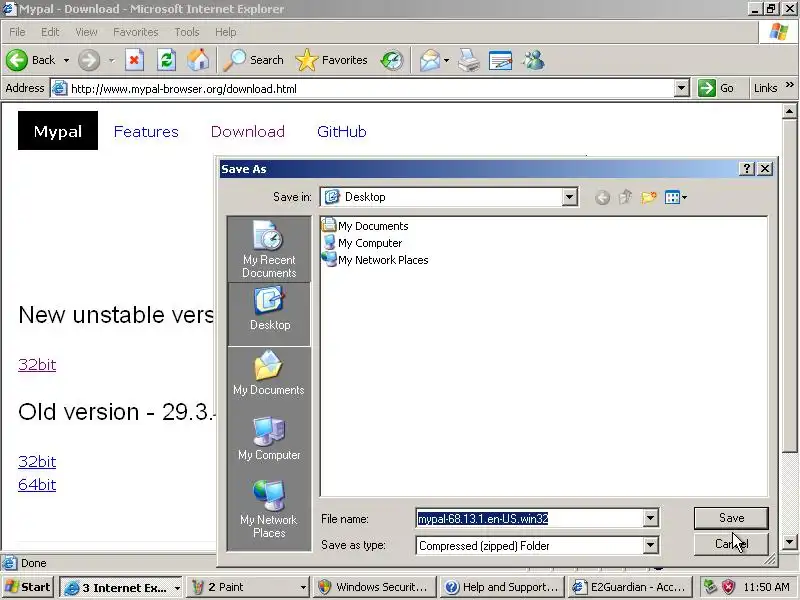This screenshot has width=800, height=600.
Task: Switch to E2Guardian taskbar item
Action: tap(630, 587)
